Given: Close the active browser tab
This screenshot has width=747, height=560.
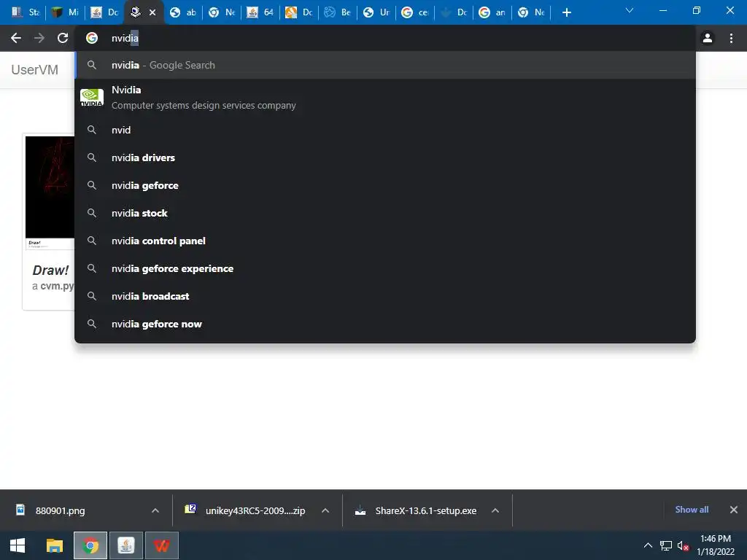Looking at the screenshot, I should 152,12.
